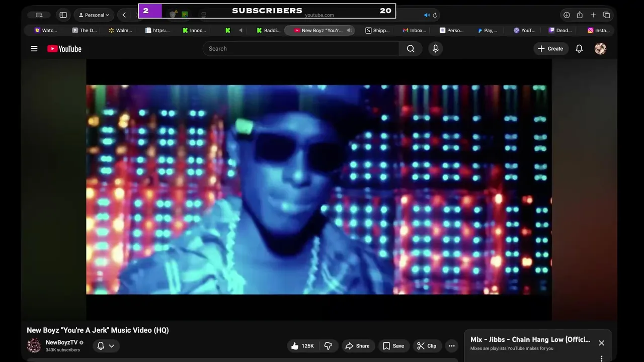Switch to the Dead... tab
Viewport: 644px width, 362px height.
pos(560,30)
